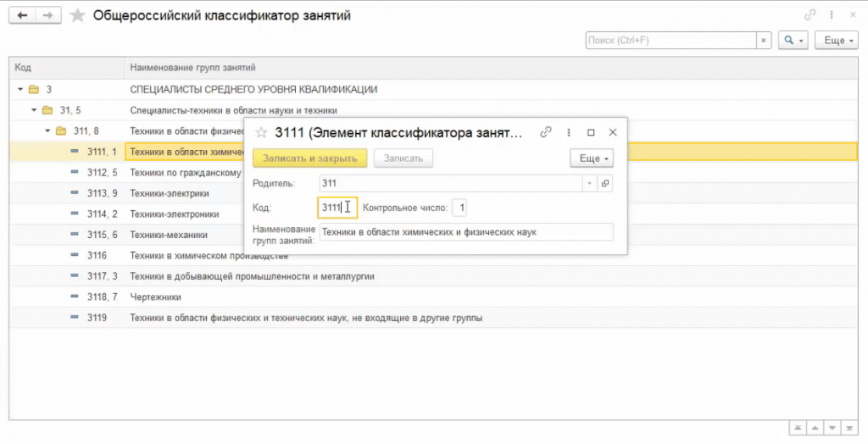The width and height of the screenshot is (868, 444).
Task: Collapse the group 3 tree node
Action: point(19,89)
